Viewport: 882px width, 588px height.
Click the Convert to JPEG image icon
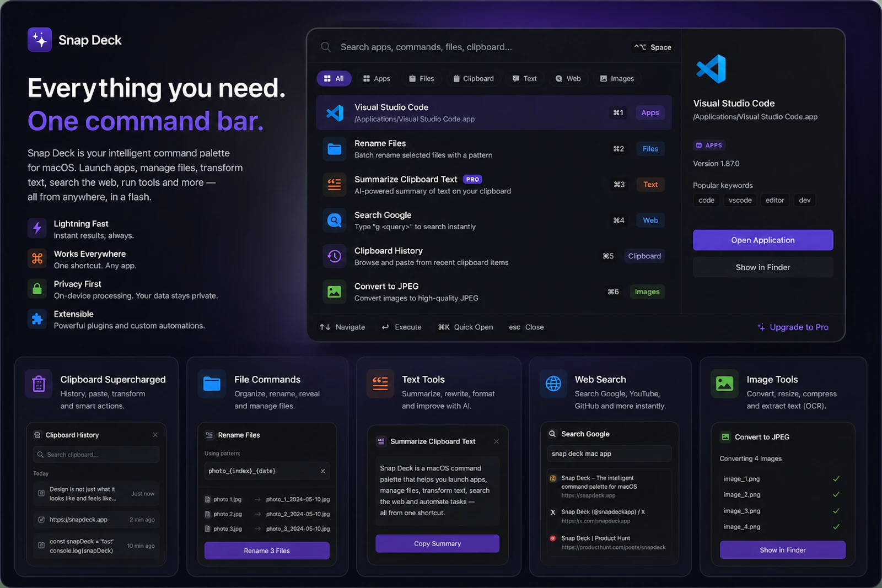[x=335, y=292]
